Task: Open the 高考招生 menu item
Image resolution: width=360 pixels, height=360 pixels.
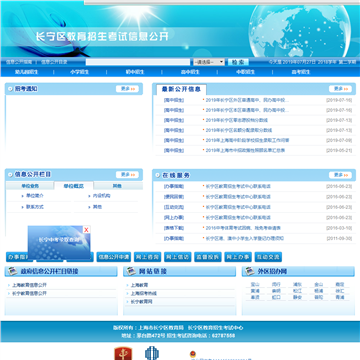Action: tap(301, 72)
